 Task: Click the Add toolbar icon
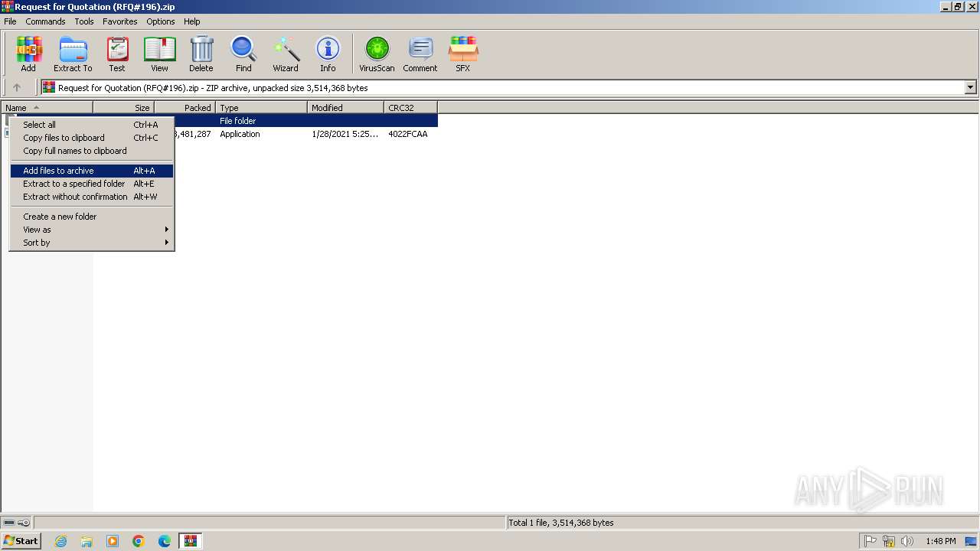click(x=28, y=54)
